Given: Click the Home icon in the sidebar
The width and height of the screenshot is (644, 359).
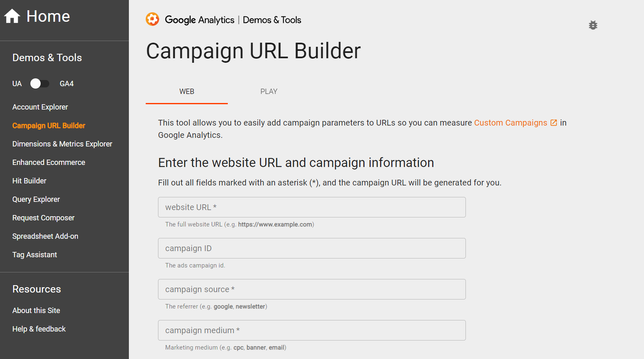Looking at the screenshot, I should (x=12, y=16).
